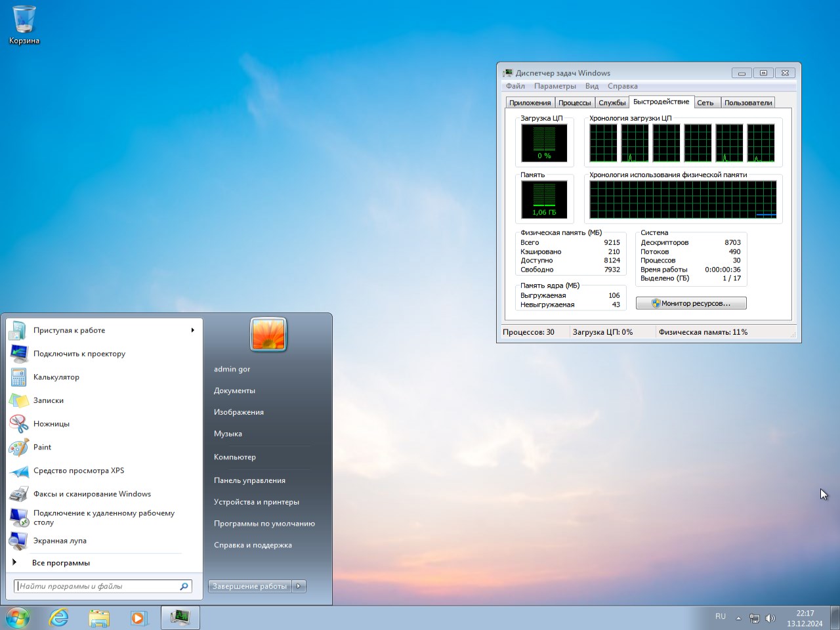The image size is (840, 630).
Task: Open 'Панель управления' from the Start menu
Action: [249, 480]
